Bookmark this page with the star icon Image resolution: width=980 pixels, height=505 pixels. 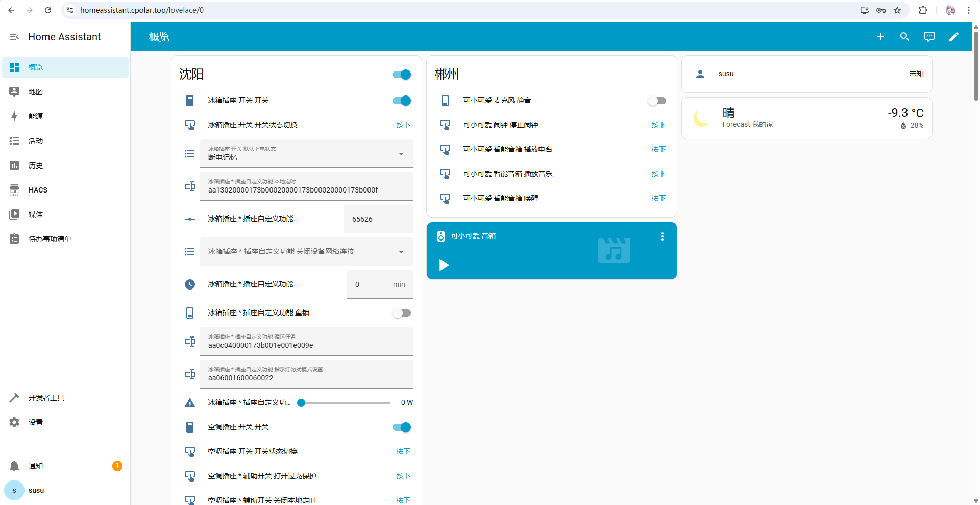pos(897,10)
